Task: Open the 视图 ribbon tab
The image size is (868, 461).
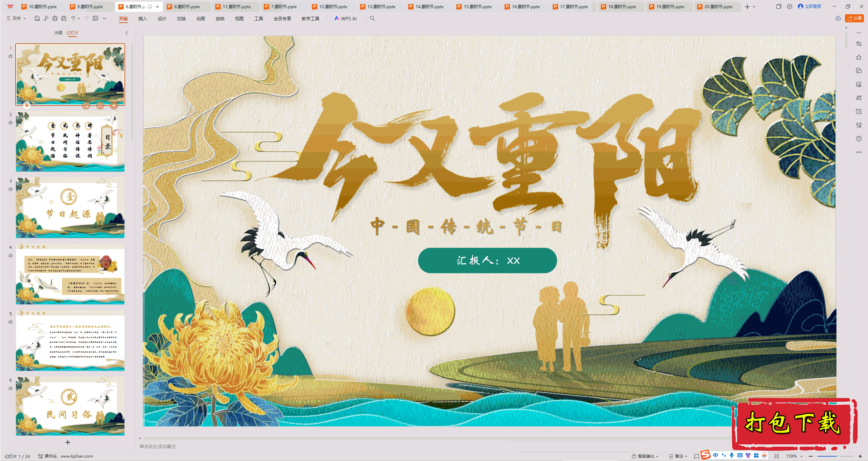Action: click(239, 19)
